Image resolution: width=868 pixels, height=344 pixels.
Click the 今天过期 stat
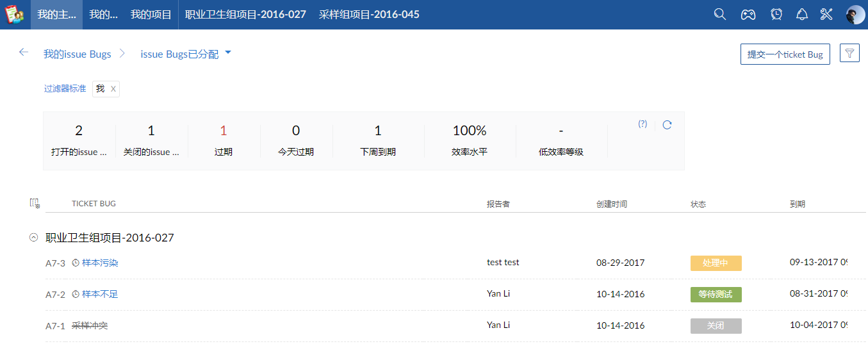[x=296, y=141]
